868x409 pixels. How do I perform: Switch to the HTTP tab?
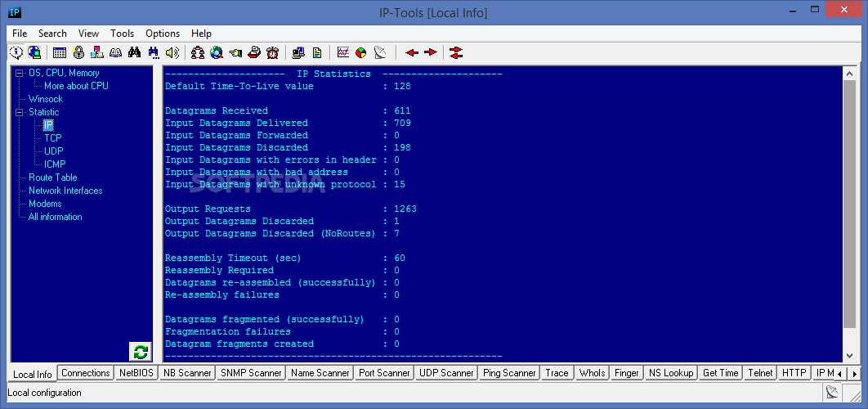[794, 373]
